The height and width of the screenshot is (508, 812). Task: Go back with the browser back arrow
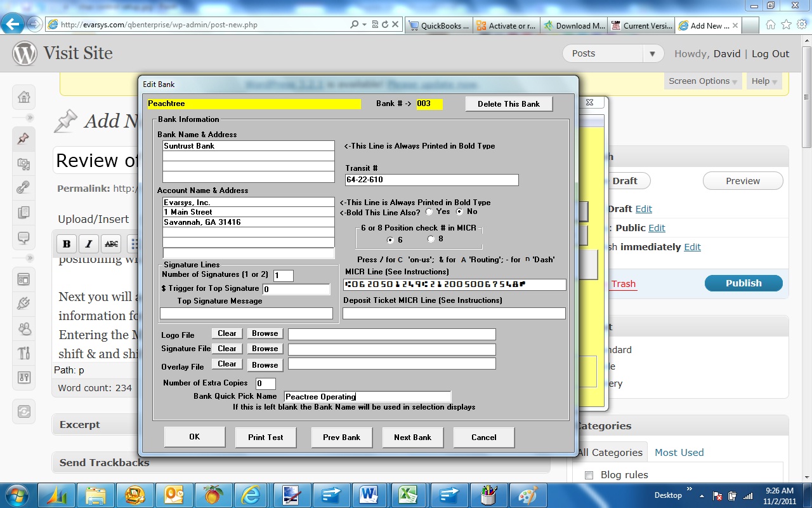coord(13,25)
